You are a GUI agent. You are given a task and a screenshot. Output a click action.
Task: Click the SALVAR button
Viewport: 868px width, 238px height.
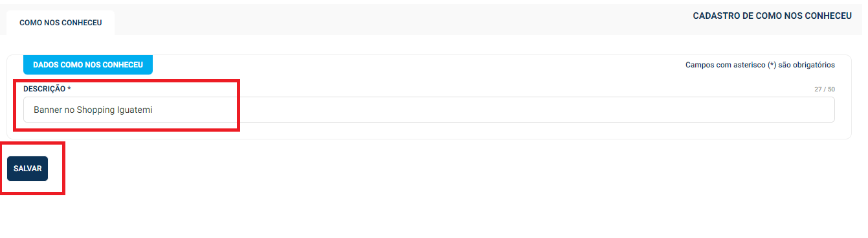[x=27, y=169]
